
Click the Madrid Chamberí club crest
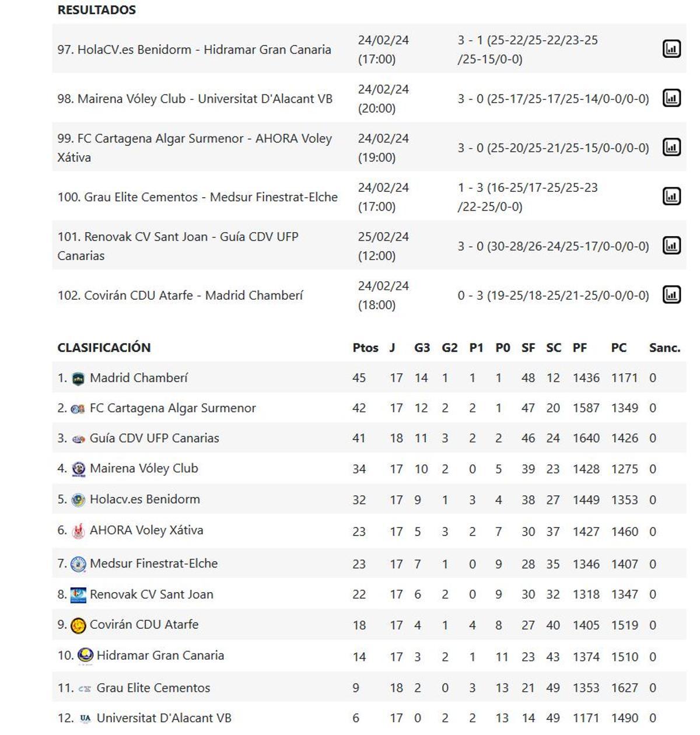[78, 377]
